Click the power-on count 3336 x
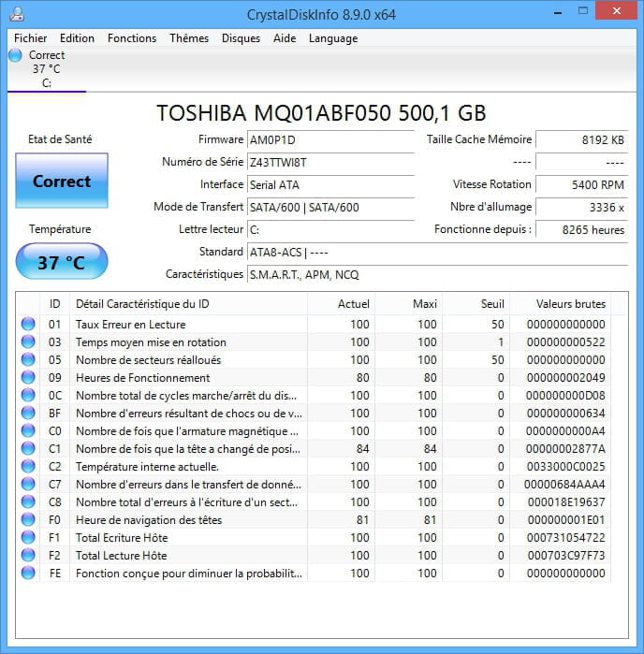The width and height of the screenshot is (644, 654). (582, 208)
